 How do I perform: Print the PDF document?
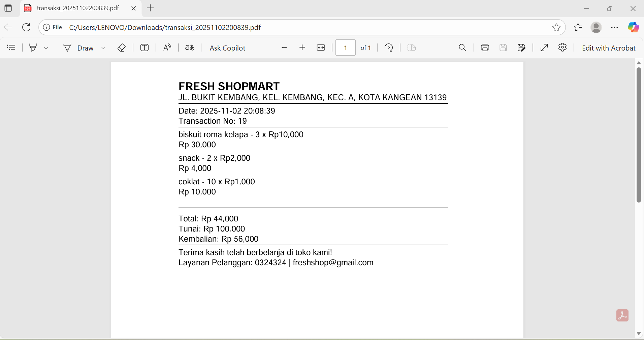coord(485,48)
